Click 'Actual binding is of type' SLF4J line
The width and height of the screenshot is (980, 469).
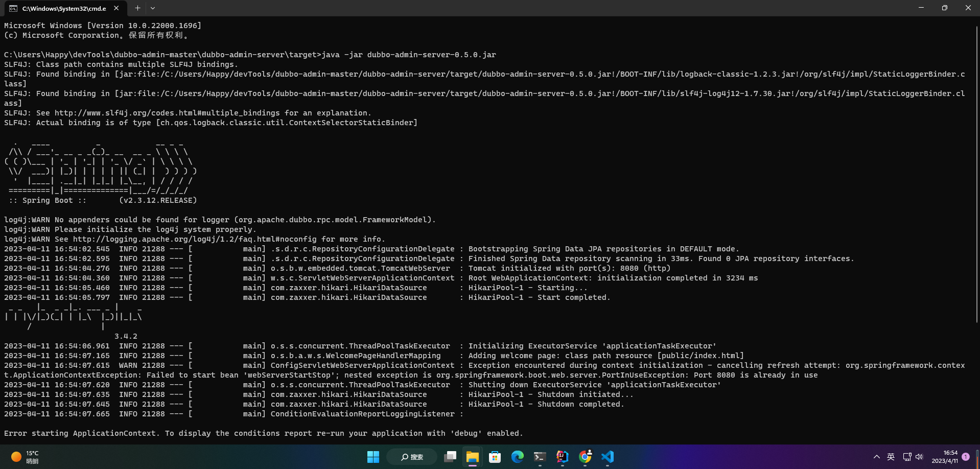[x=211, y=123]
